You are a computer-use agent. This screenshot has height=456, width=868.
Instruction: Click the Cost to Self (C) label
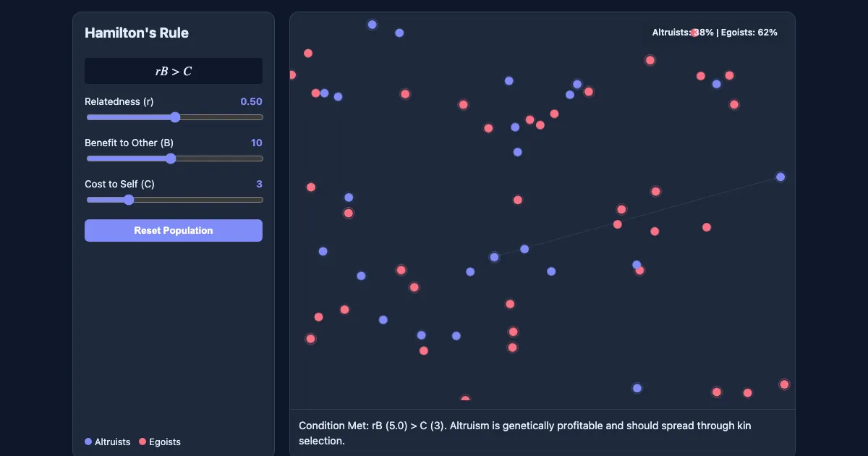click(x=119, y=184)
